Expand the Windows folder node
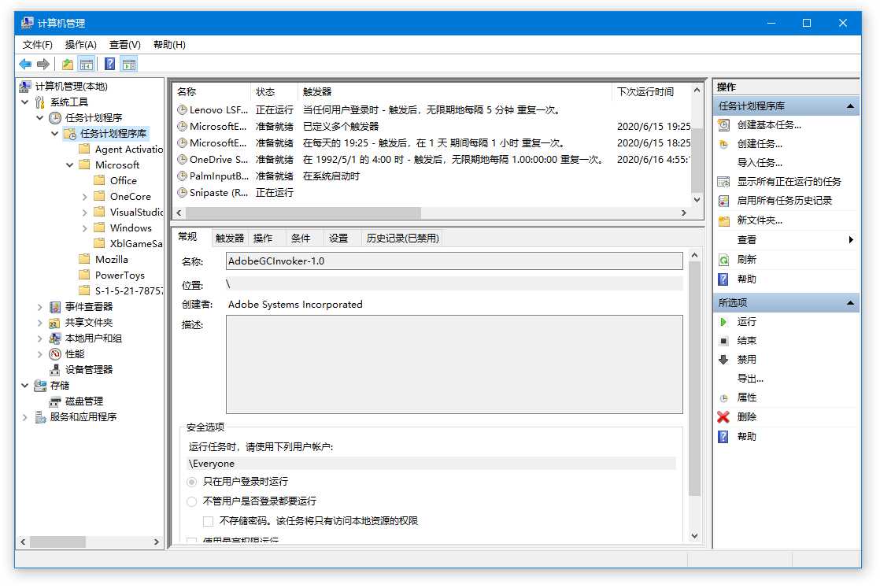This screenshot has height=588, width=880. pos(85,228)
